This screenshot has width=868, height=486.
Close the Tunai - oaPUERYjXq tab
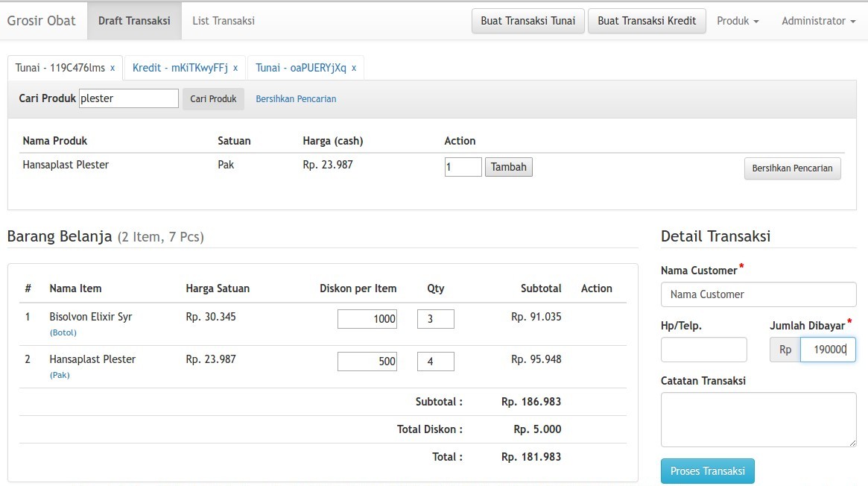coord(354,68)
